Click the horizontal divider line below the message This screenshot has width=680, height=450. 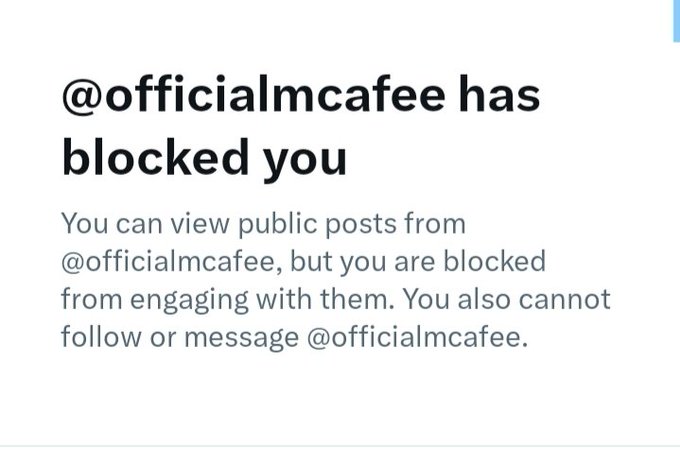click(x=340, y=445)
